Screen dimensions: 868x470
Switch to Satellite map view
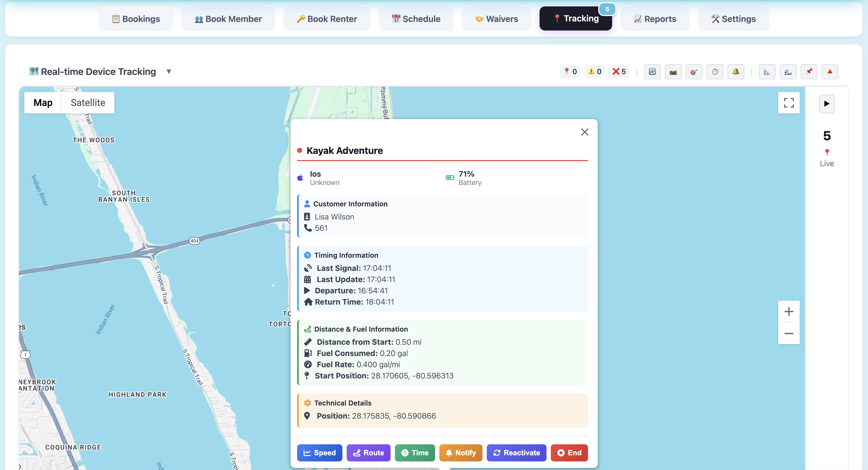pyautogui.click(x=88, y=102)
